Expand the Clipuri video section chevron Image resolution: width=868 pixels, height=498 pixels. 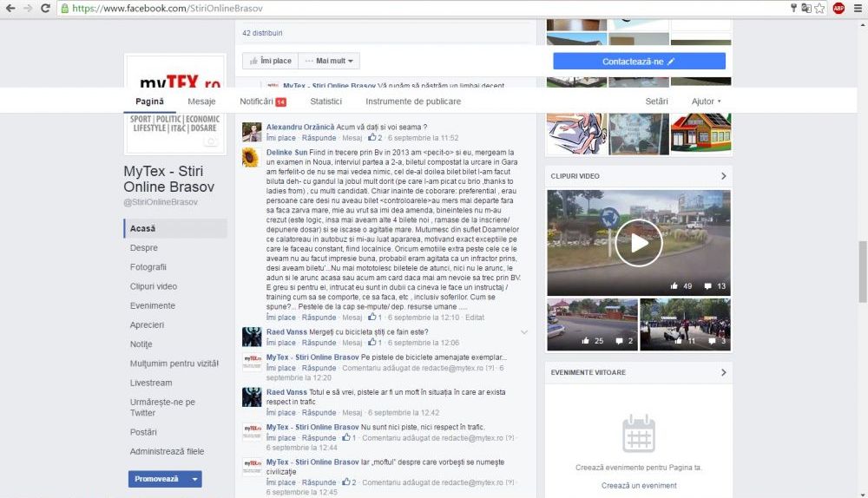click(723, 176)
